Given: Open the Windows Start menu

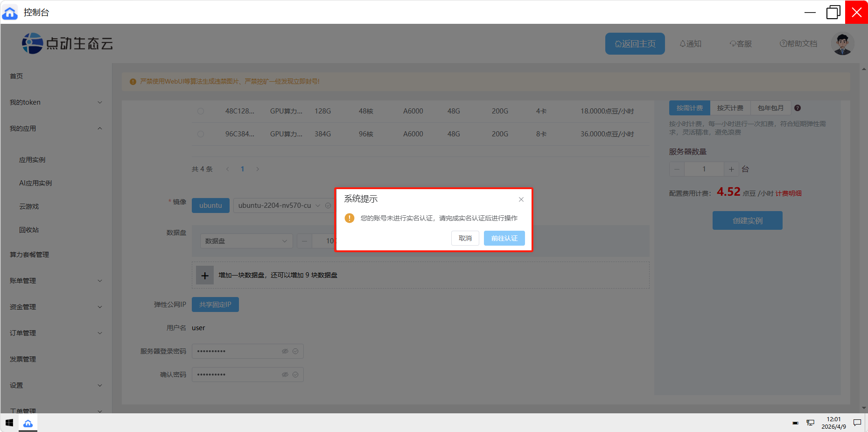Looking at the screenshot, I should [x=9, y=423].
